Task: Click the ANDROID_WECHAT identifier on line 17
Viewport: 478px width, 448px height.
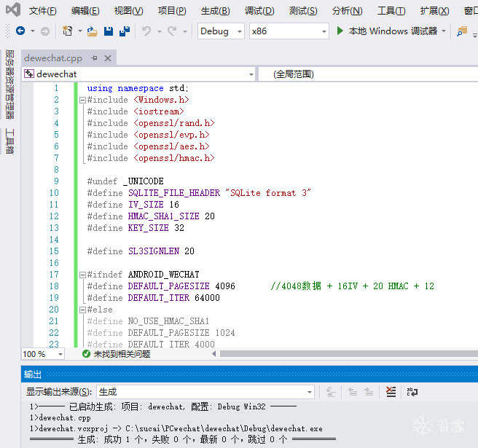Action: click(163, 275)
